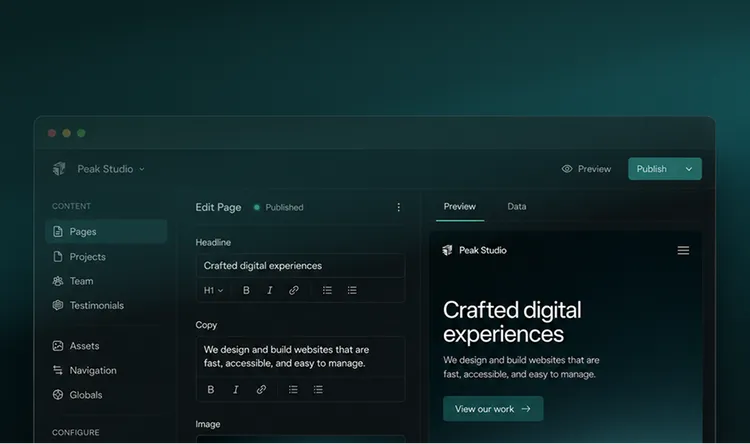The width and height of the screenshot is (750, 444).
Task: Click the Copy text area
Action: click(300, 357)
